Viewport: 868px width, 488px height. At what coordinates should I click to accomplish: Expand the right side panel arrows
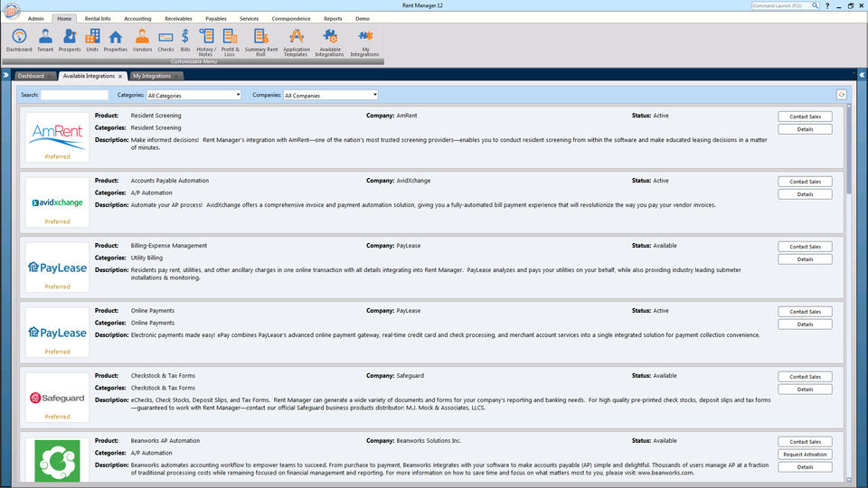click(862, 75)
